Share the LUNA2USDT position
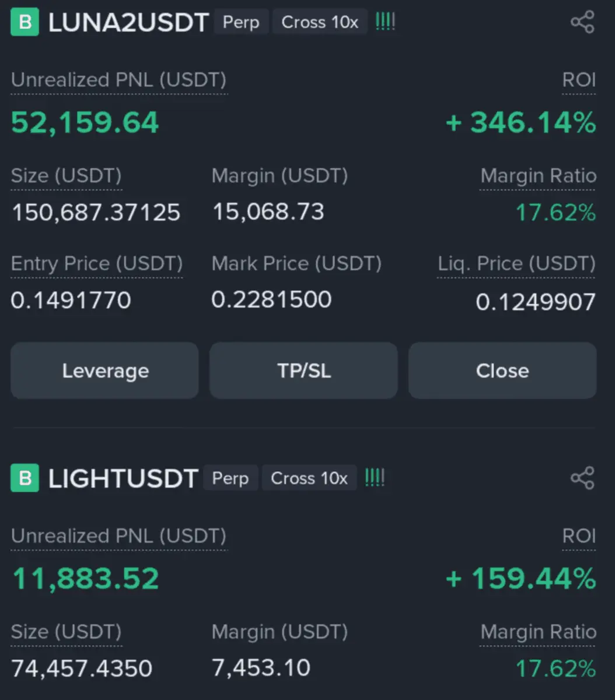This screenshot has height=700, width=615. click(582, 23)
